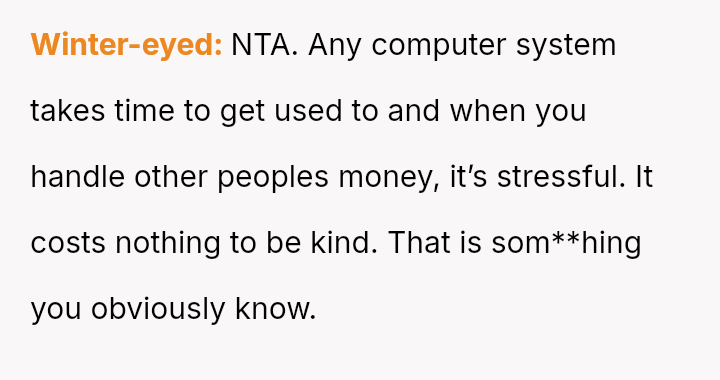Place cursor on the word takes

(68, 111)
